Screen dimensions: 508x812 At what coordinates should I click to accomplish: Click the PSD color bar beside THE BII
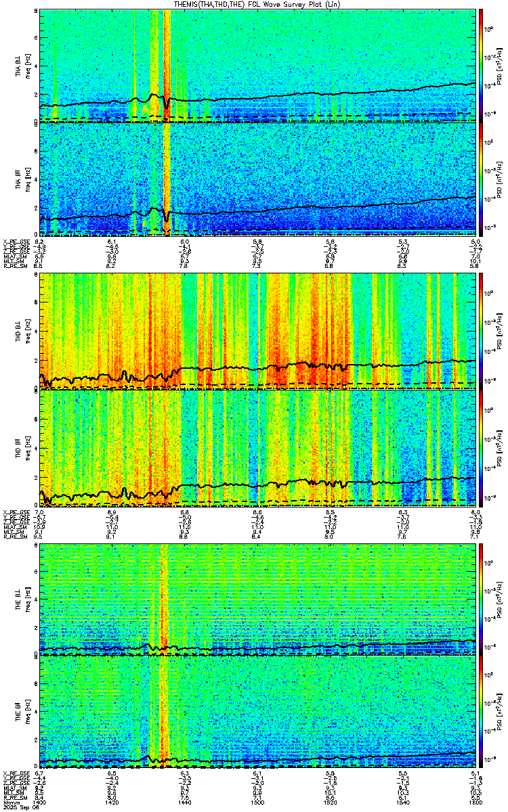tap(482, 712)
